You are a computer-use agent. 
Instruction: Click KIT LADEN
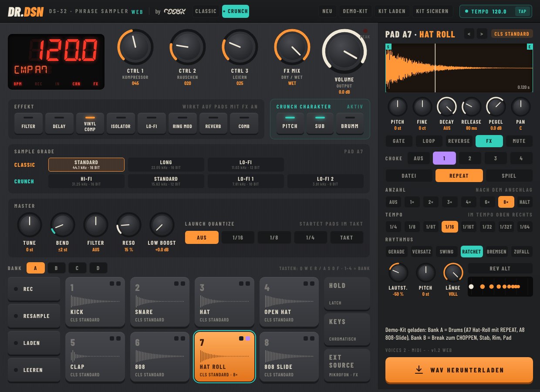[391, 11]
